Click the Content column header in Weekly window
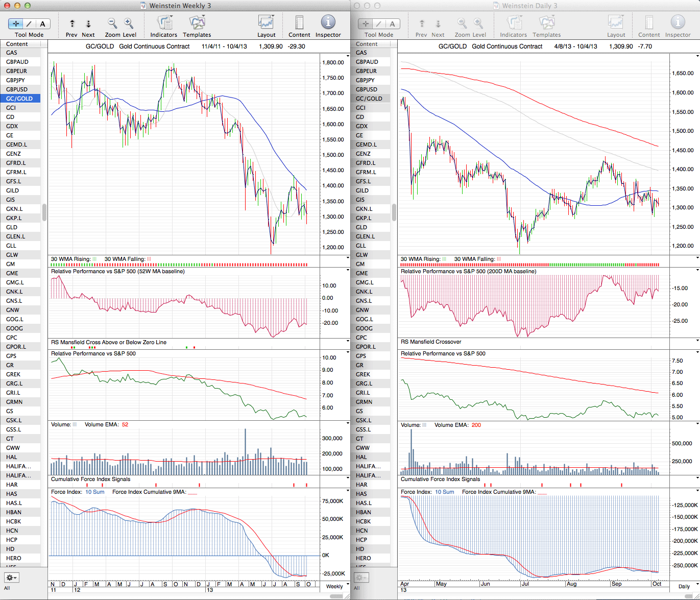The image size is (700, 600). [17, 44]
